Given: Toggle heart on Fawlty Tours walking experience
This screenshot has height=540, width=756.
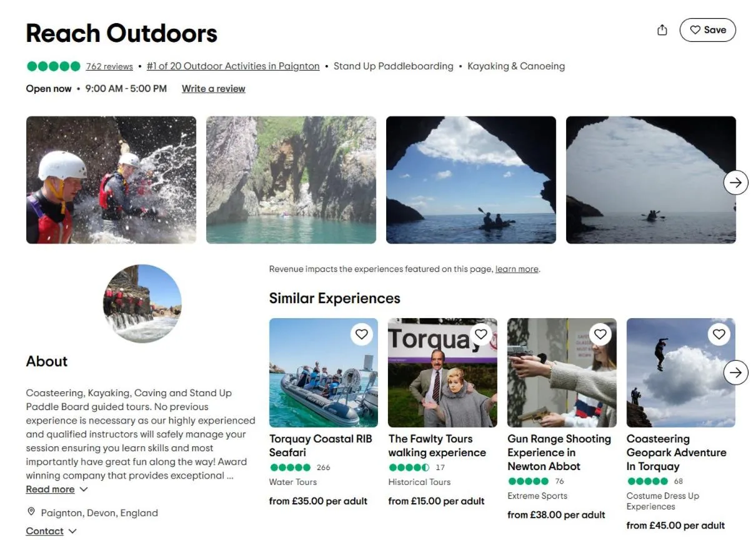Looking at the screenshot, I should coord(481,334).
